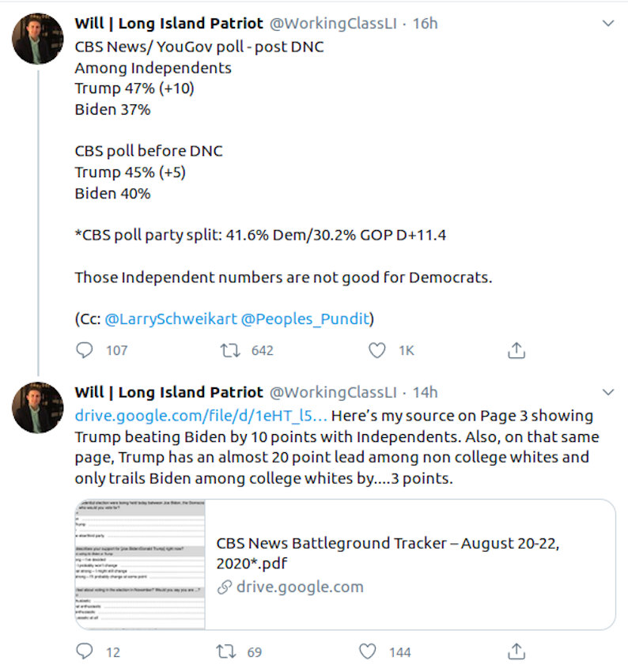This screenshot has width=628, height=672.
Task: Reply to the second tweet with 12 replies
Action: pos(85,651)
